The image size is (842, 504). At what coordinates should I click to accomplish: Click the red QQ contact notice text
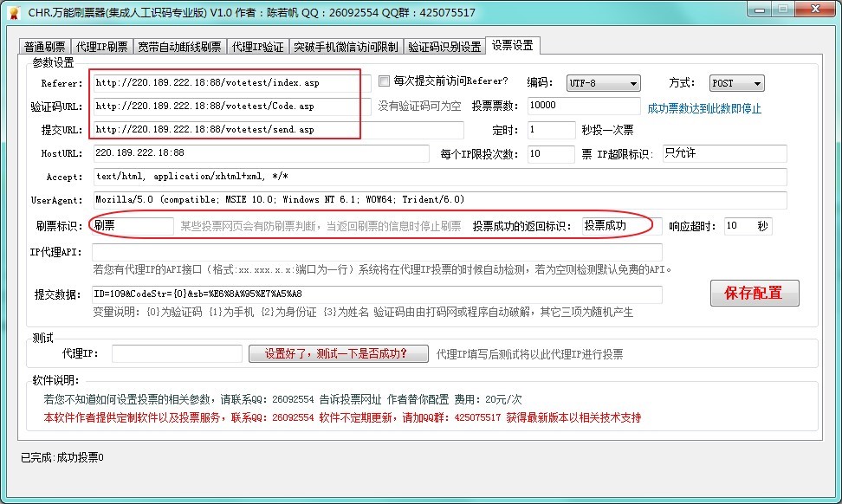pos(342,417)
